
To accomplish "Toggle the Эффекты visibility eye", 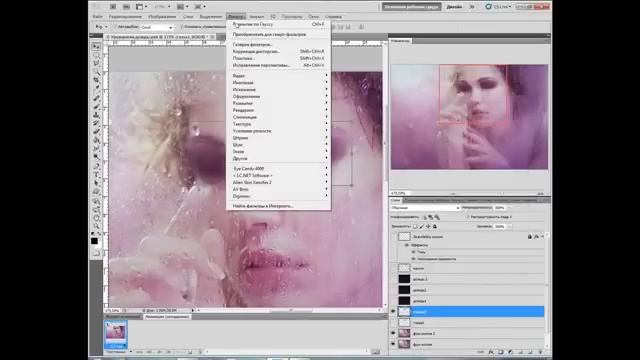I will [x=407, y=245].
